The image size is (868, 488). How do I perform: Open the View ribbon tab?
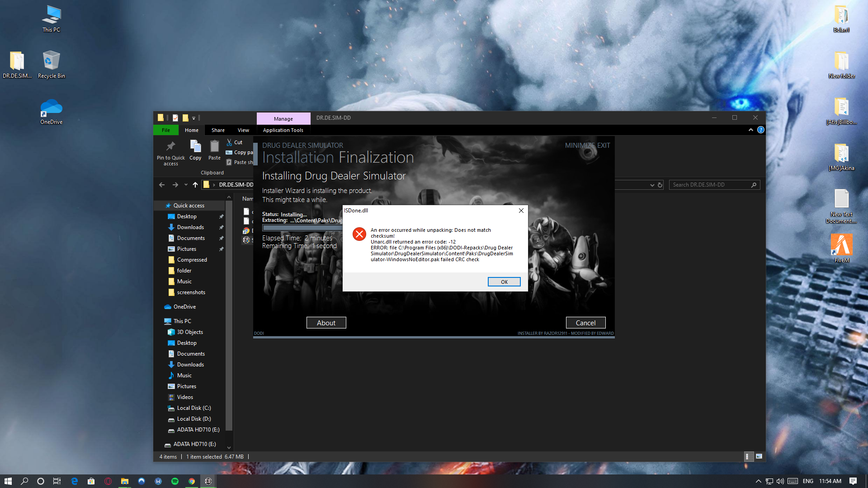[x=243, y=130]
